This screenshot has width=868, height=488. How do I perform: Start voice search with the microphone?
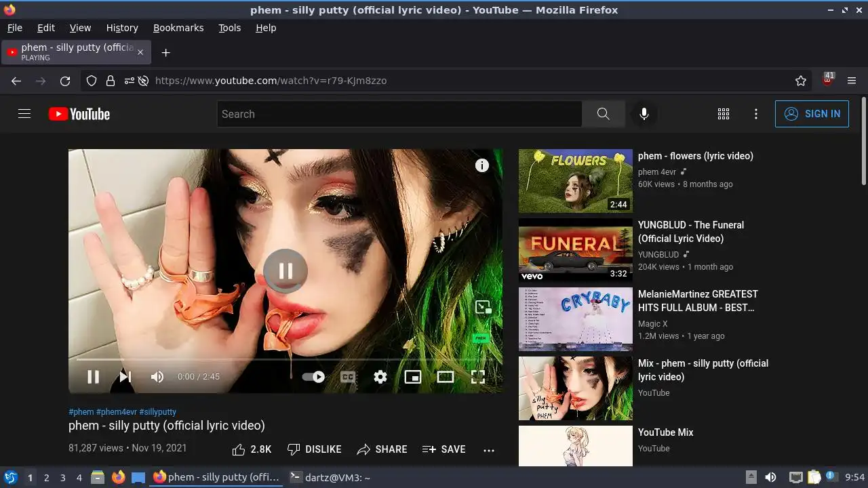pos(644,114)
